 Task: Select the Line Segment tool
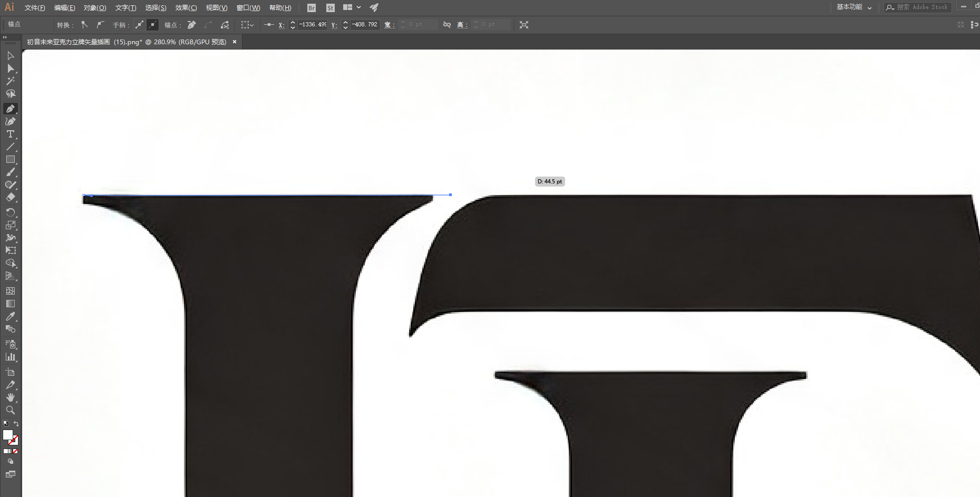click(11, 147)
